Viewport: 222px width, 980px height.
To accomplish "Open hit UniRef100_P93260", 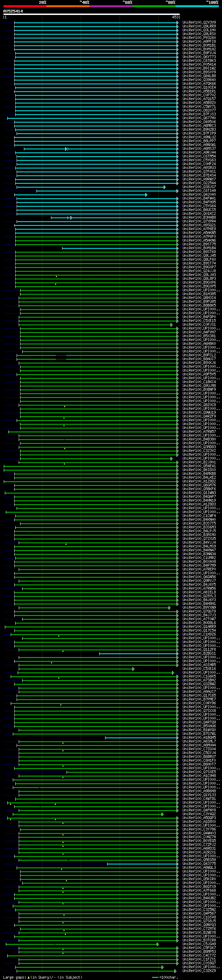I will [x=199, y=38].
